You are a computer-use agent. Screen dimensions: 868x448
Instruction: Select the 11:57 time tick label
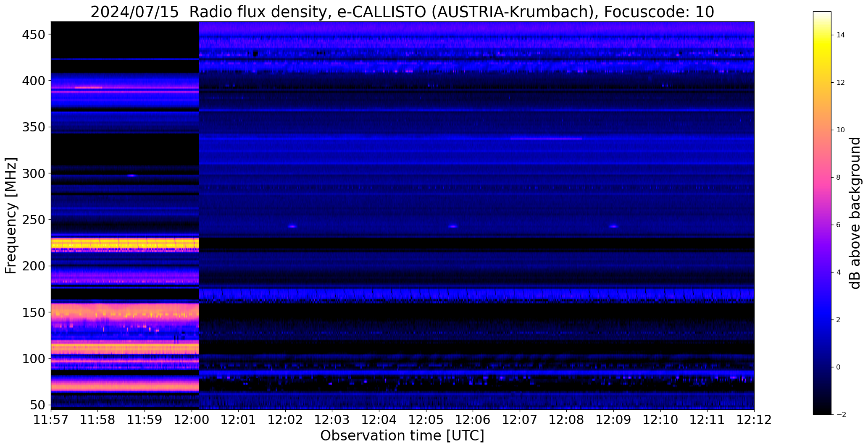coord(51,419)
